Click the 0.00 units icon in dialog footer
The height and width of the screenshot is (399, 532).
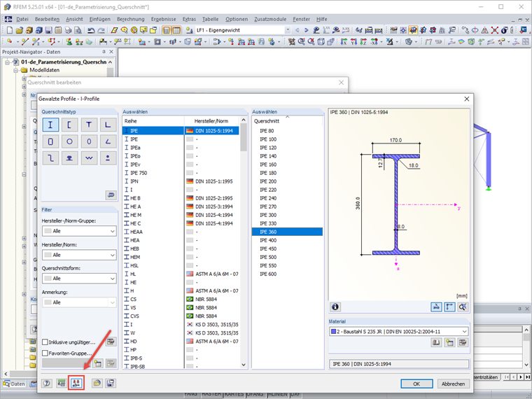click(62, 384)
